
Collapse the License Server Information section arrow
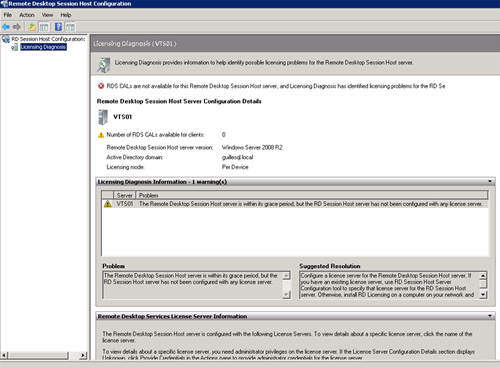[x=490, y=316]
